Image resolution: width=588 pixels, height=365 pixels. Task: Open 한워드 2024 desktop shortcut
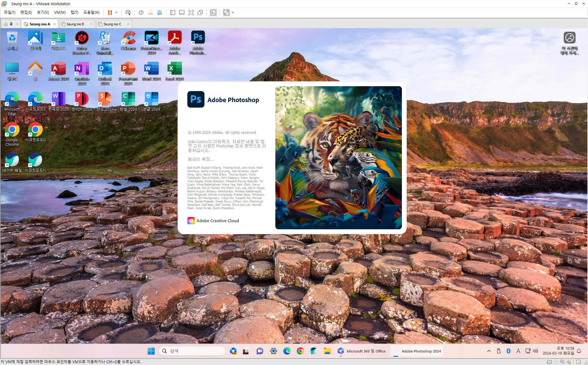(x=59, y=102)
